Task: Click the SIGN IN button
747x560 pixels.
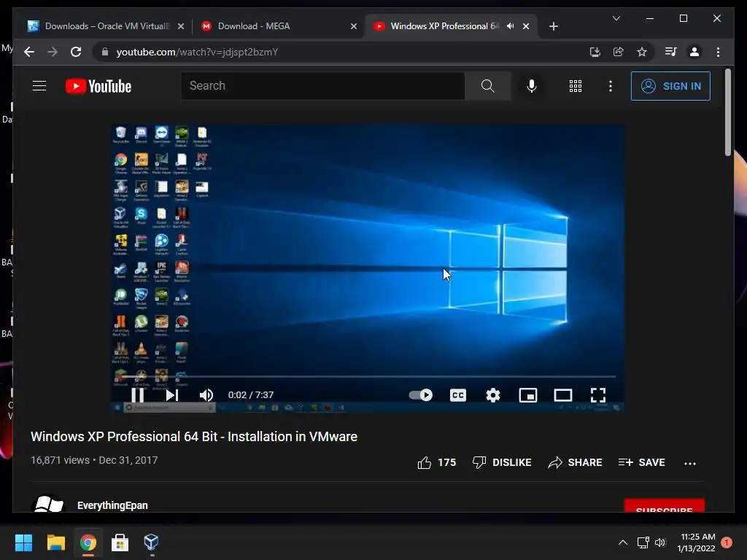Action: pyautogui.click(x=670, y=86)
